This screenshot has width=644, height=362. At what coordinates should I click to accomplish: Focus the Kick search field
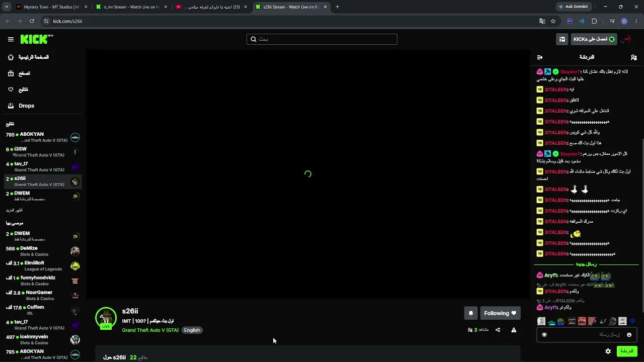click(x=322, y=39)
